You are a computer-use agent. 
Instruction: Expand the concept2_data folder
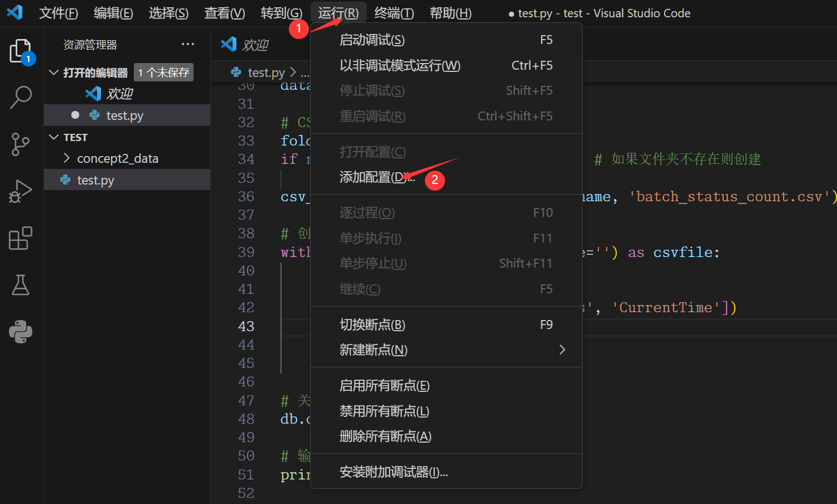pos(66,158)
